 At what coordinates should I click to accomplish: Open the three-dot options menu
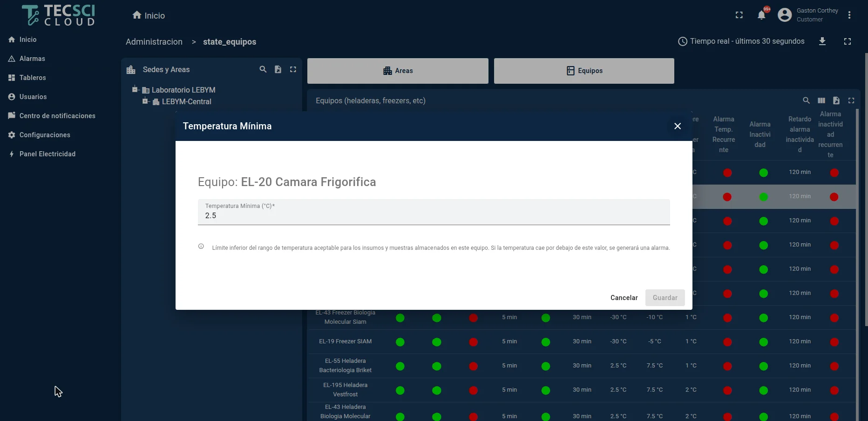[x=849, y=15]
